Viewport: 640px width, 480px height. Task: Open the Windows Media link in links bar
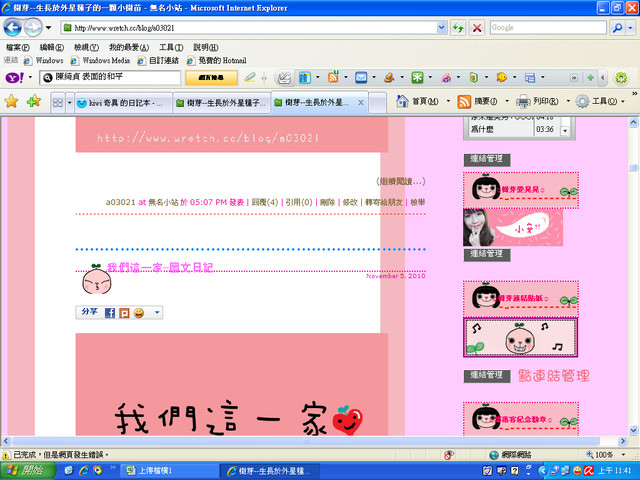point(100,60)
